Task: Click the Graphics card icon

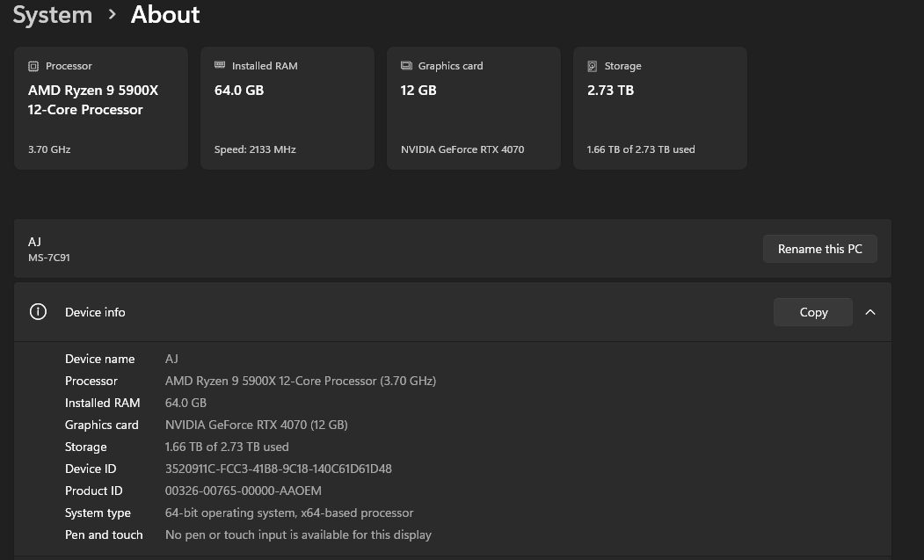Action: 406,65
